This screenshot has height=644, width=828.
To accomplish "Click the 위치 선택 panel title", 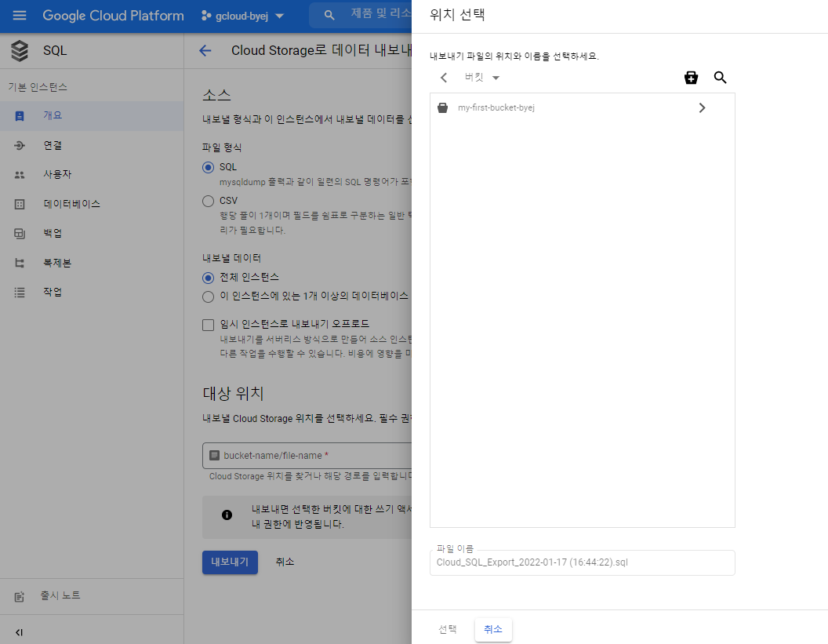I will pyautogui.click(x=457, y=15).
